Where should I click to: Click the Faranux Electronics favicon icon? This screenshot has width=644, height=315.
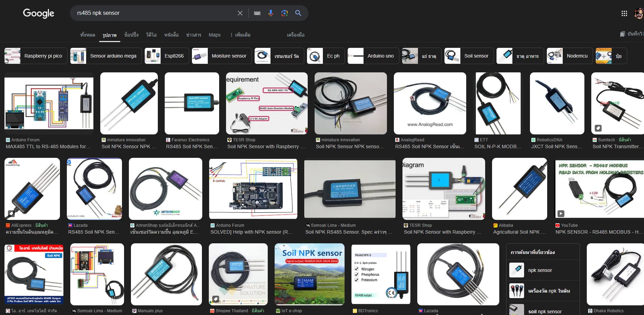[x=168, y=140]
